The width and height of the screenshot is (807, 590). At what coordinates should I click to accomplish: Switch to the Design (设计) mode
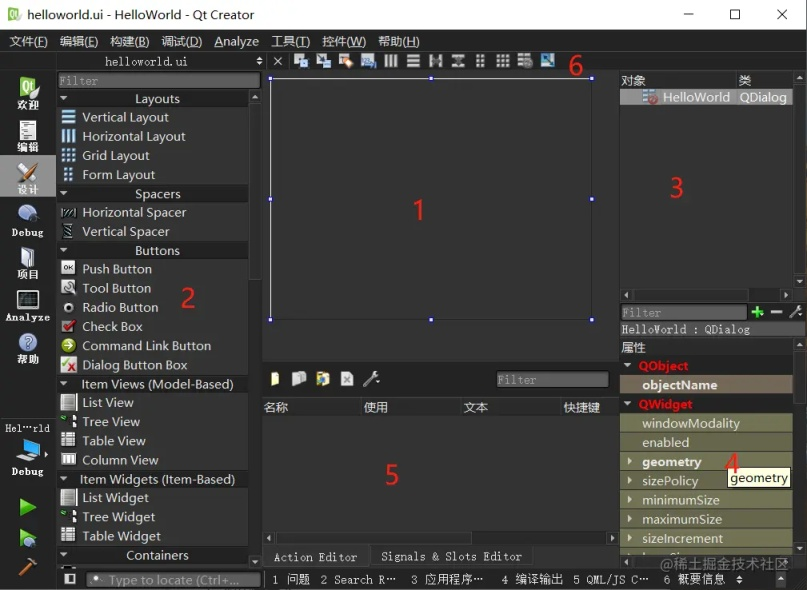click(28, 178)
